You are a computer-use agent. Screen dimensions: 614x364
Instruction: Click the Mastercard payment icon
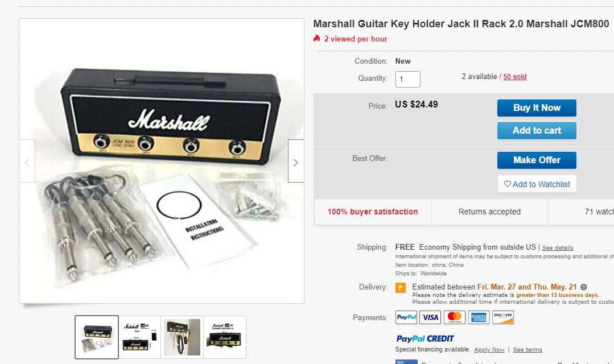(x=455, y=317)
